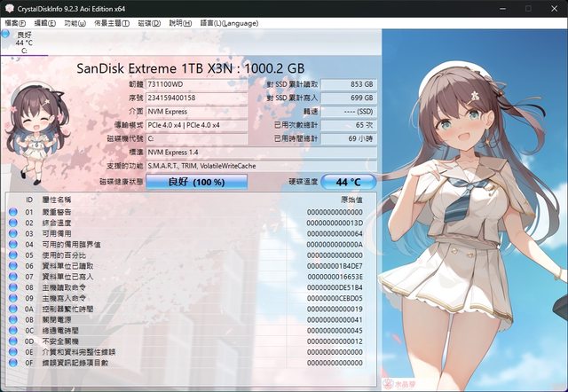
Task: Click the 良好 (100 %) health status button
Action: [196, 181]
